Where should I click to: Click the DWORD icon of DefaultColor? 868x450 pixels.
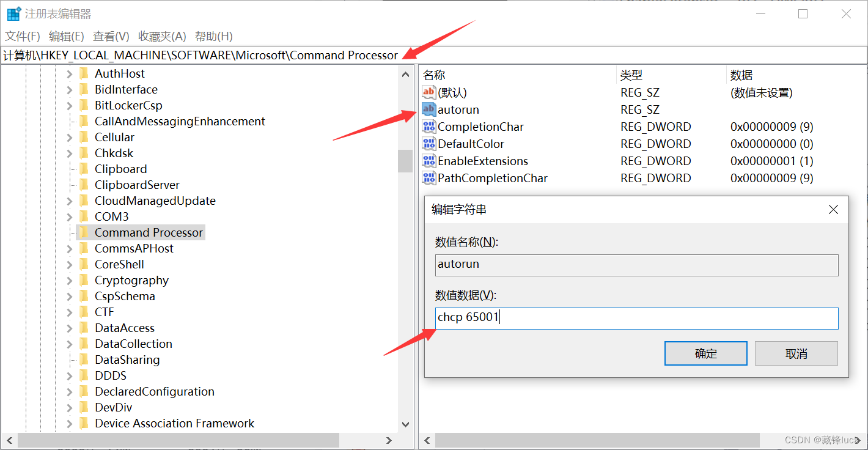click(429, 144)
